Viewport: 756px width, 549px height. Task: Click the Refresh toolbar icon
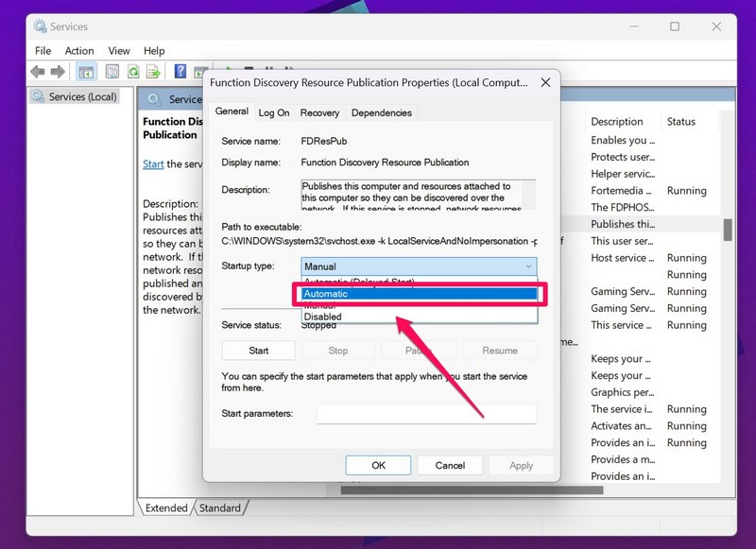click(x=133, y=72)
